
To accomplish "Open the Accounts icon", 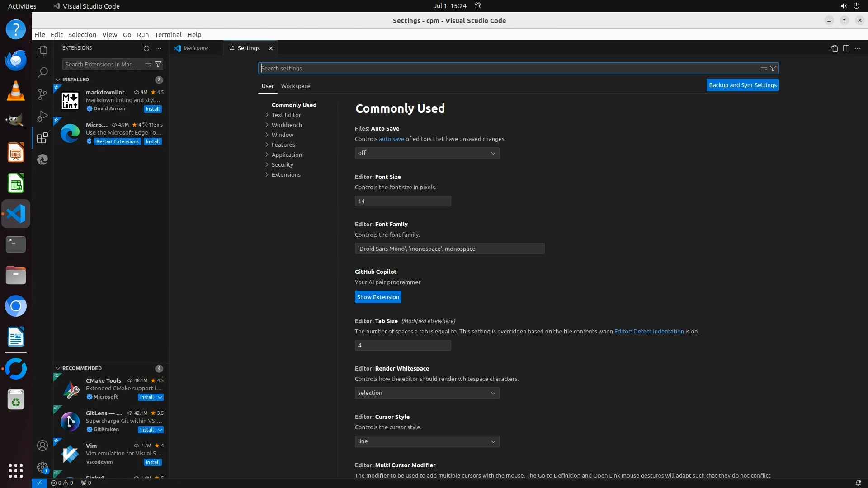I will (x=42, y=446).
